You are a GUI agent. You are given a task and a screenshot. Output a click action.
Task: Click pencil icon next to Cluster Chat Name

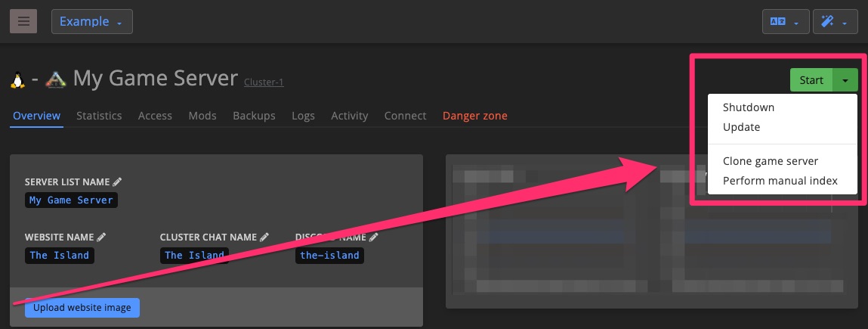pos(264,237)
